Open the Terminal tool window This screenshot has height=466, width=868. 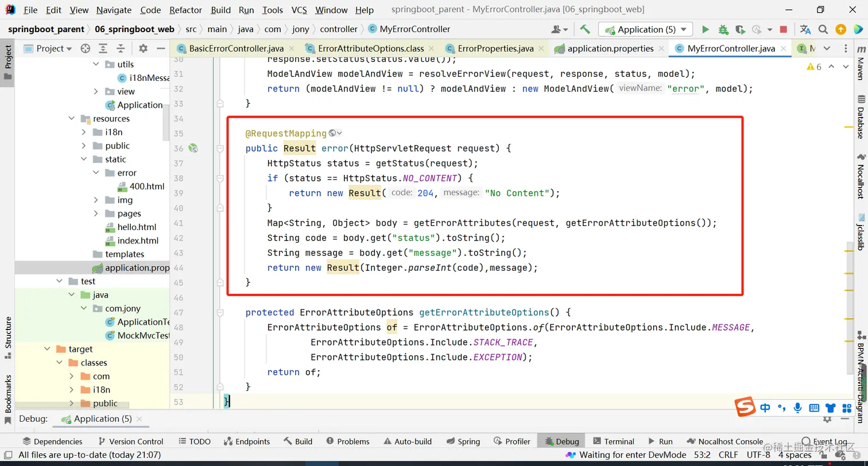(614, 441)
